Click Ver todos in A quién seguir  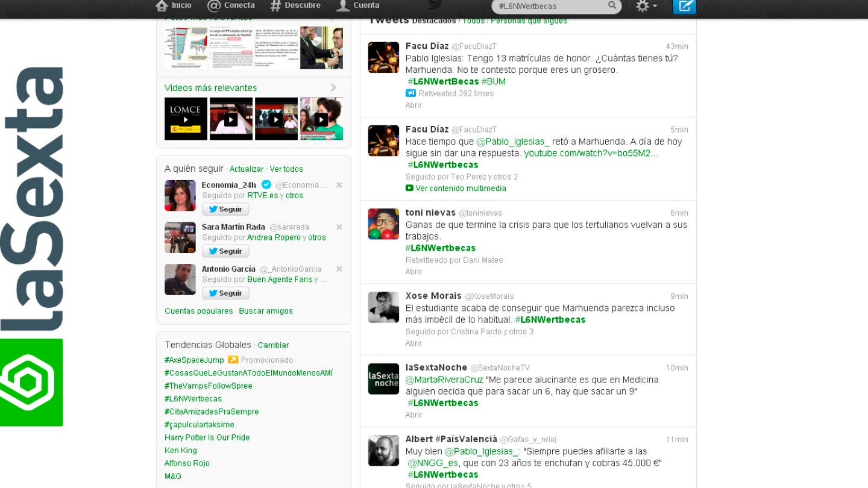(x=286, y=169)
